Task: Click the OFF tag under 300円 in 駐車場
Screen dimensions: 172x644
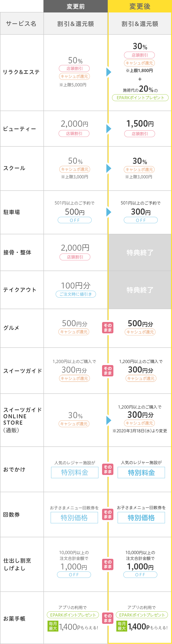Action: (x=141, y=220)
